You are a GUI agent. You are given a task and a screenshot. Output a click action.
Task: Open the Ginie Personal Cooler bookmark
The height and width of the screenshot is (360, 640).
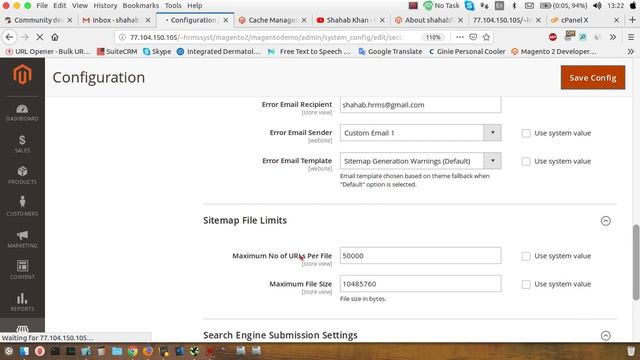467,51
